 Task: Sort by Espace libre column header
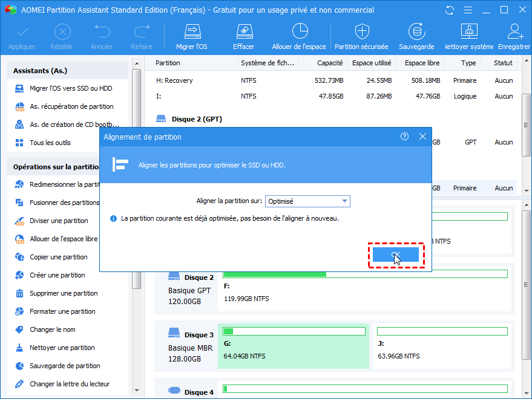click(x=422, y=63)
